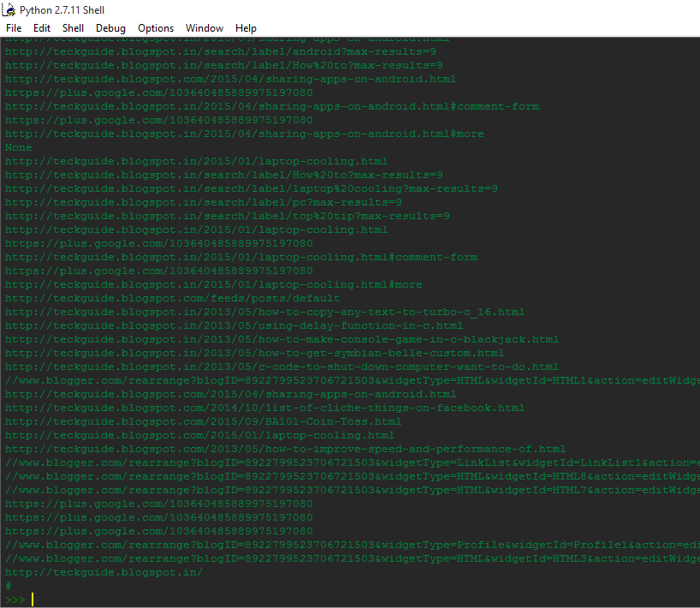Click the c-code-to-shut-down-computer-want-to-do.html line
Image resolution: width=700 pixels, height=608 pixels.
[282, 367]
